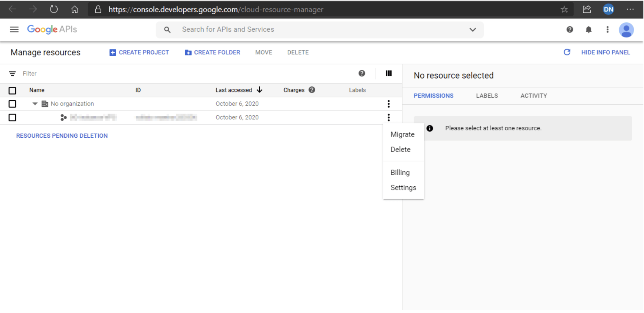Screen dimensions: 644x313
Task: Click the refresh icon near Hide Info Panel
Action: click(567, 52)
